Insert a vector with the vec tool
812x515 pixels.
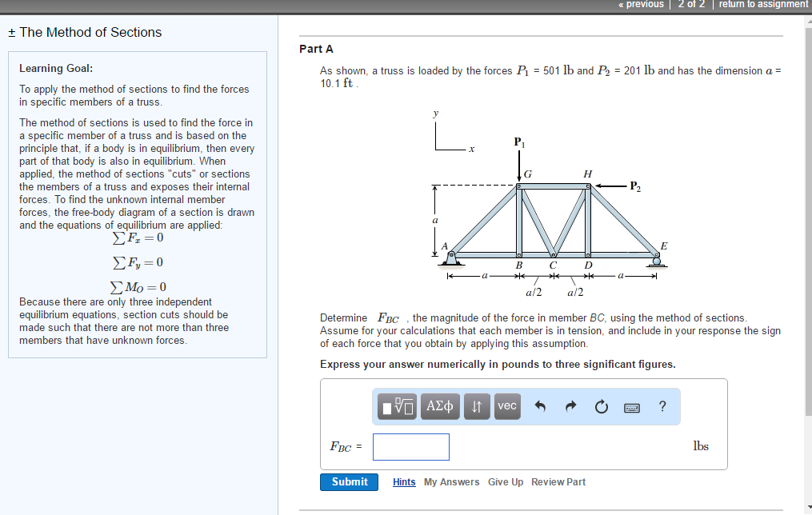(506, 406)
